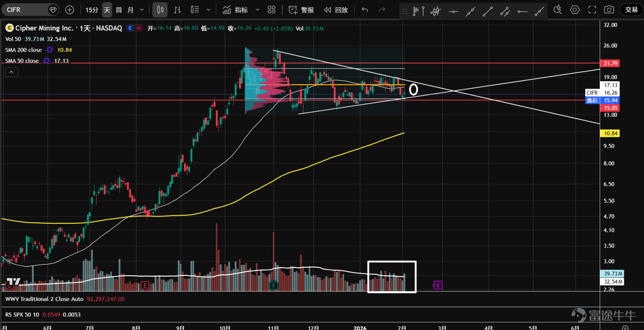644x330 pixels.
Task: Grab the drawing favorites toolbar drag handle
Action: [x=405, y=11]
